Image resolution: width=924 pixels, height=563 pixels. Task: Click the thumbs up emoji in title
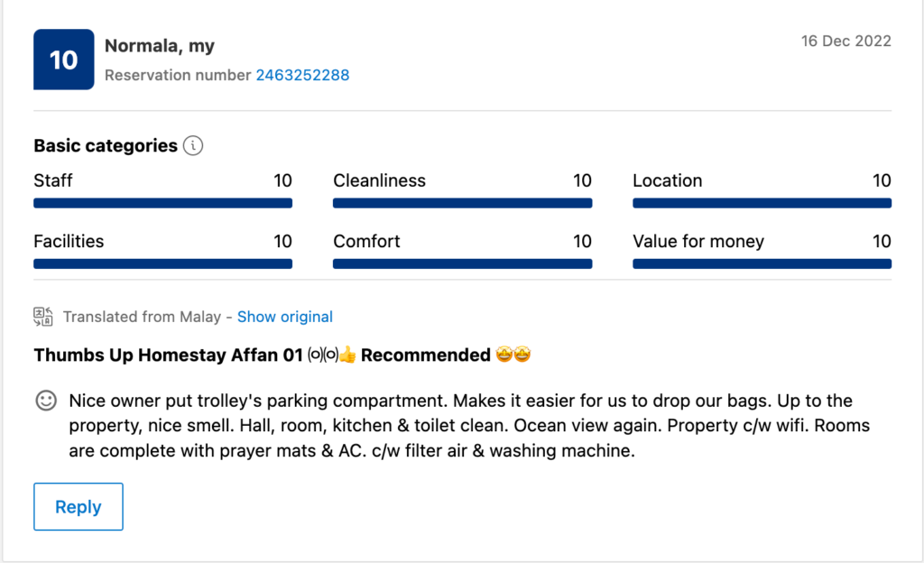[x=348, y=355]
